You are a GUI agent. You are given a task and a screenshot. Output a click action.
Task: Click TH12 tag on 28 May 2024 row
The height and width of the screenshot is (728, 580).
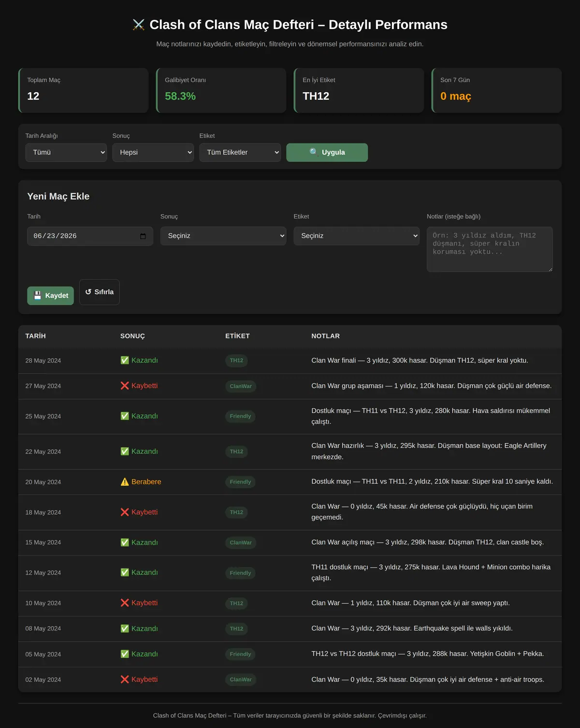point(236,361)
